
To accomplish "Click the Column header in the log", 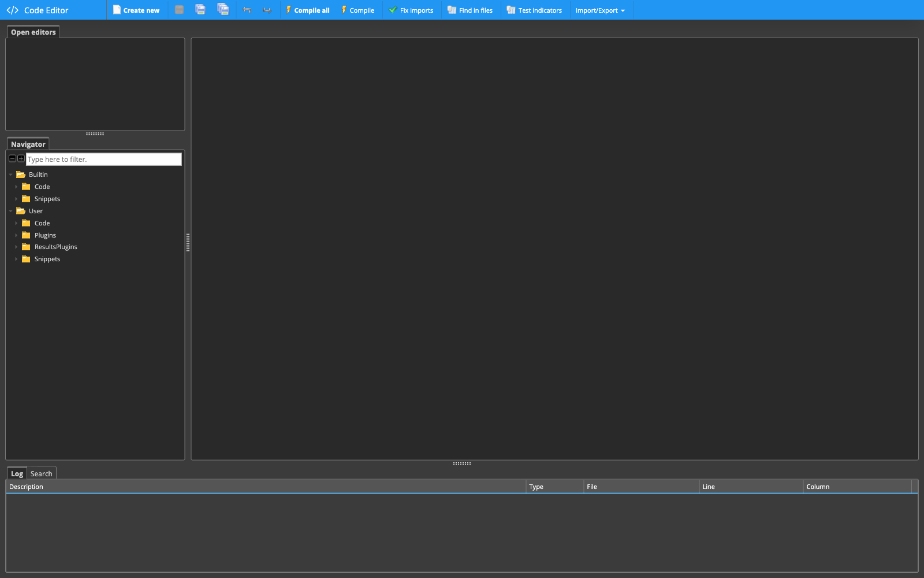I will coord(857,487).
